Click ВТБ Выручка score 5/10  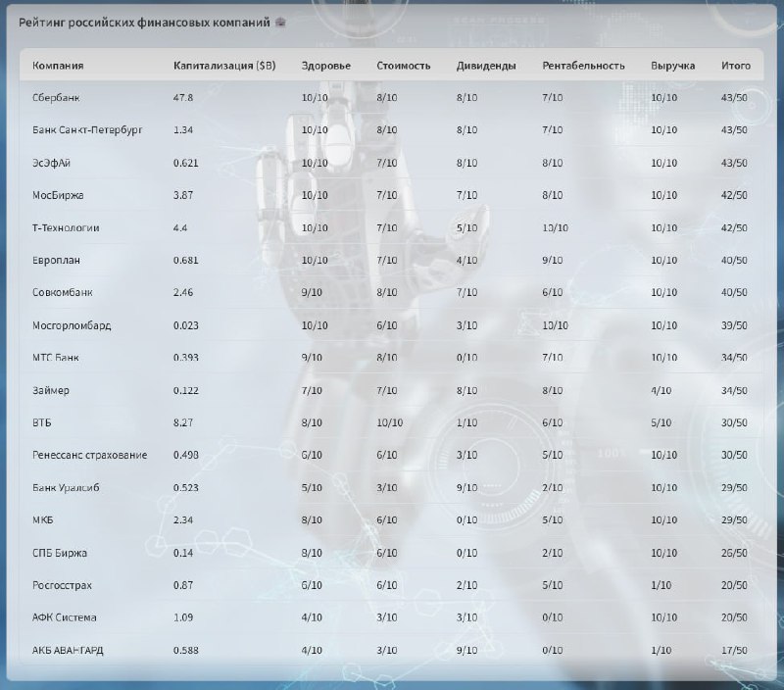(x=661, y=422)
